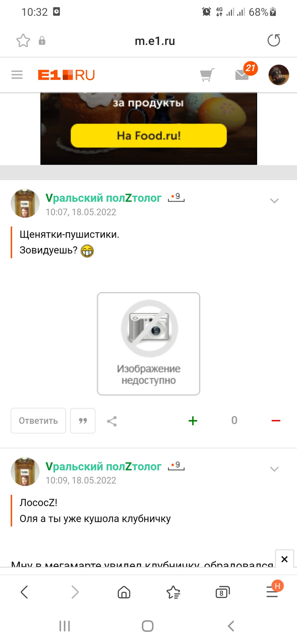Share the 10:07 comment

pos(112,421)
